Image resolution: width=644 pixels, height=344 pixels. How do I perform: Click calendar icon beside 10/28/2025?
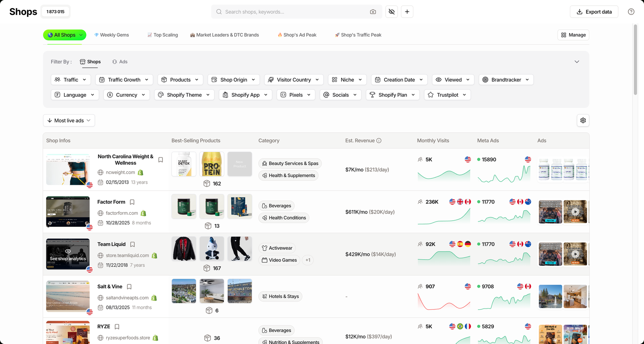(x=101, y=223)
